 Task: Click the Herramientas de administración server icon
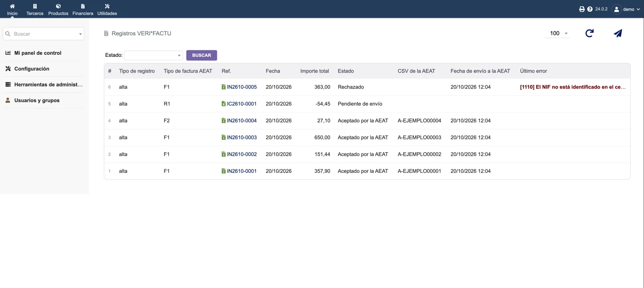pyautogui.click(x=8, y=84)
